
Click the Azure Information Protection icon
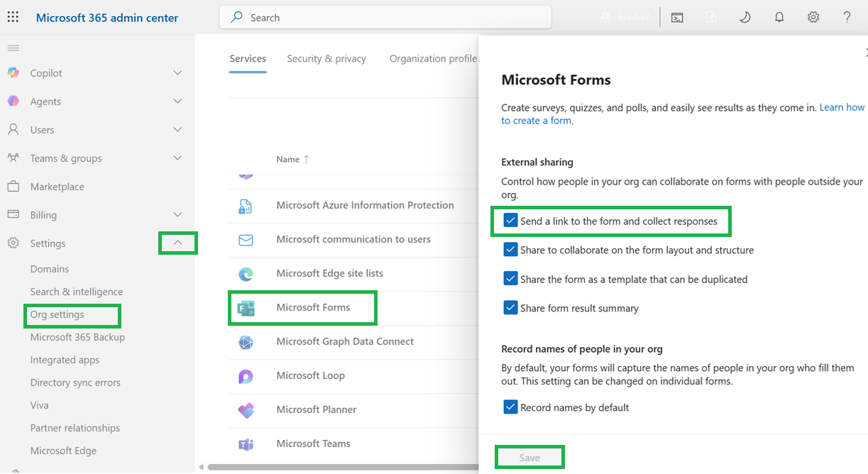(x=246, y=206)
